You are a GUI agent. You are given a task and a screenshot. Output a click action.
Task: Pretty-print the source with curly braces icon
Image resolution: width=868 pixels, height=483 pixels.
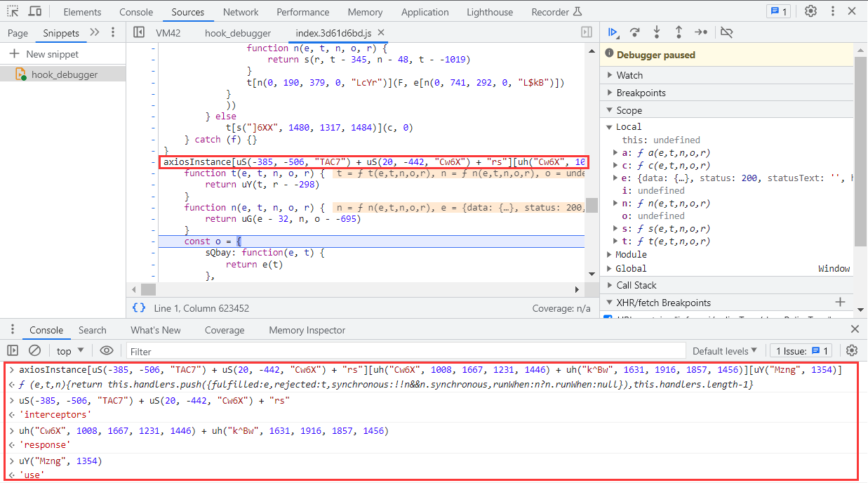click(x=139, y=308)
